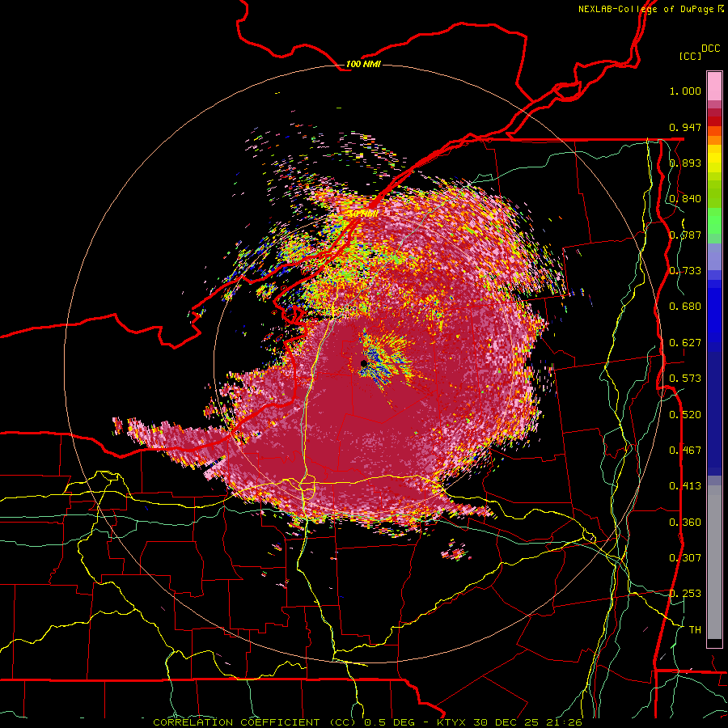Select the 0.947 scale value
Image resolution: width=728 pixels, height=728 pixels.
click(x=685, y=127)
